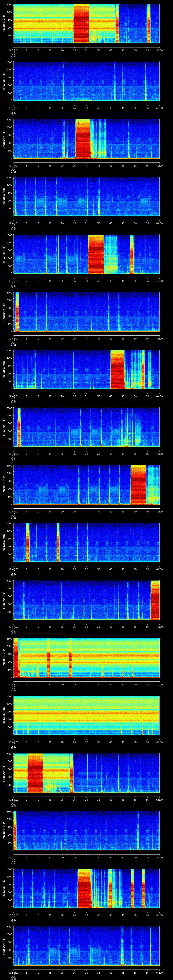Image resolution: width=173 pixels, height=980 pixels.
Task: Select the spectrogram panel starting at 19:49:00
Action: pyautogui.click(x=87, y=715)
